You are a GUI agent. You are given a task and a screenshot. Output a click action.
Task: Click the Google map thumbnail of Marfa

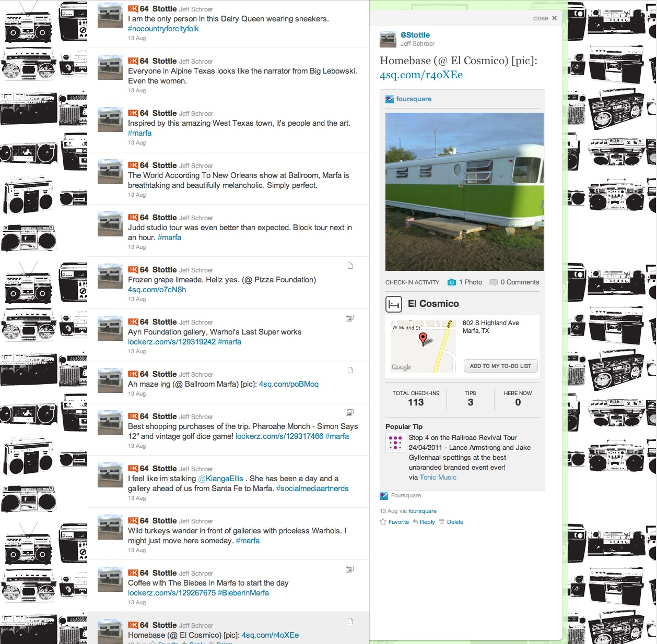point(424,345)
